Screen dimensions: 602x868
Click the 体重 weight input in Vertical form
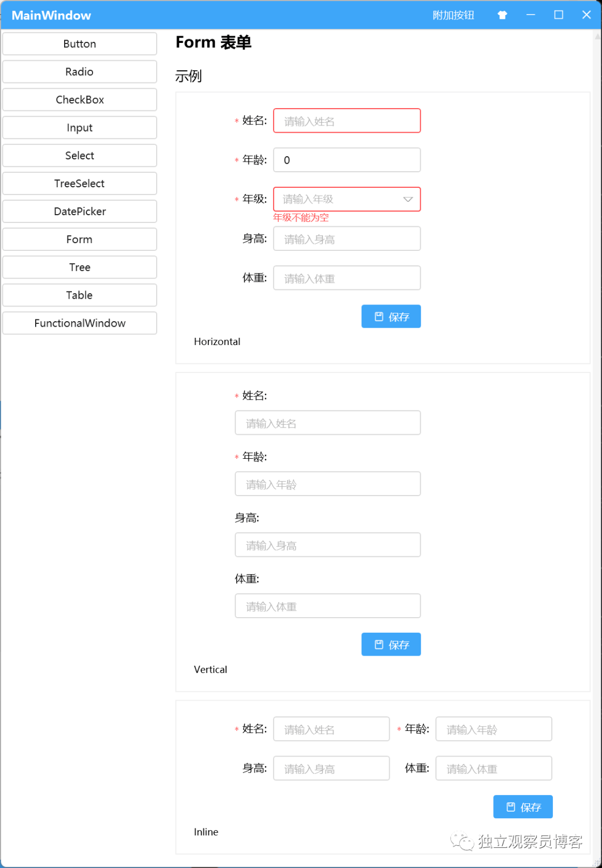pos(327,606)
